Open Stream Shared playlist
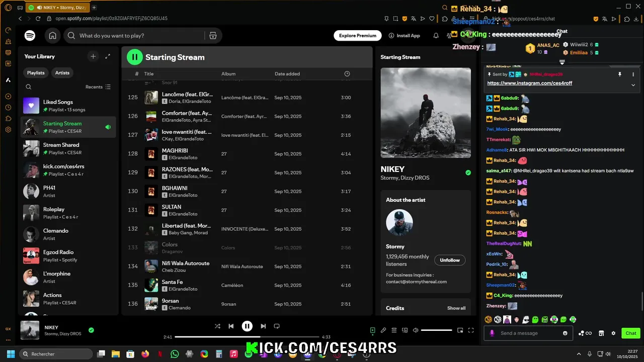The width and height of the screenshot is (644, 362). [x=68, y=148]
